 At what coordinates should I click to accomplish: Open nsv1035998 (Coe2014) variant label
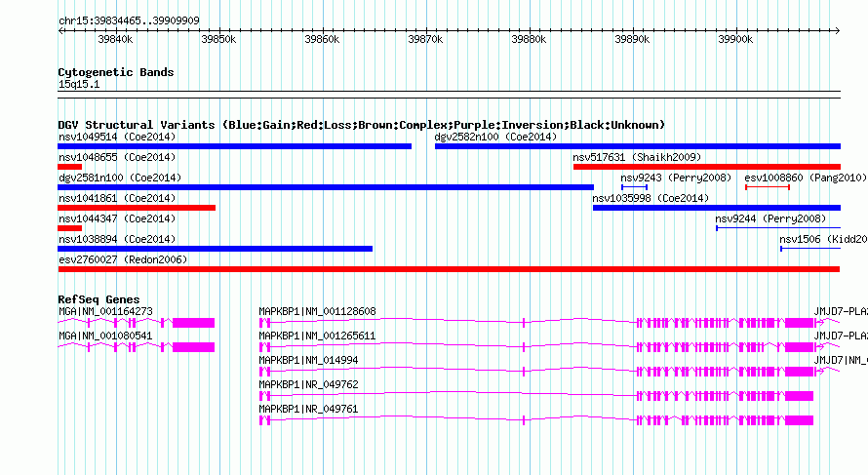tap(651, 198)
